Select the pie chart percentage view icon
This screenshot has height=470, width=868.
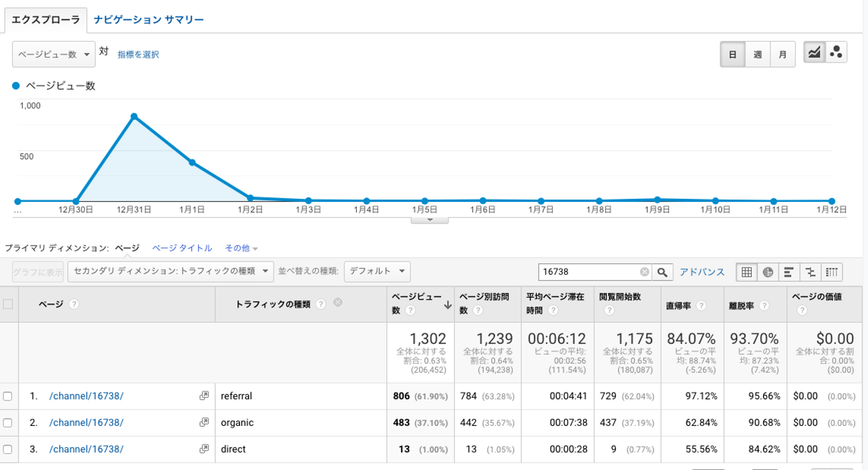tap(767, 272)
